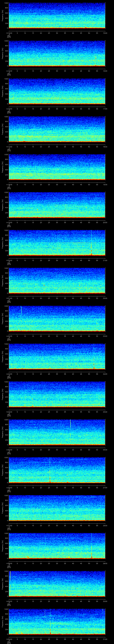Click the 4:30:00 start time label
The image size is (114, 644).
[x=9, y=639]
